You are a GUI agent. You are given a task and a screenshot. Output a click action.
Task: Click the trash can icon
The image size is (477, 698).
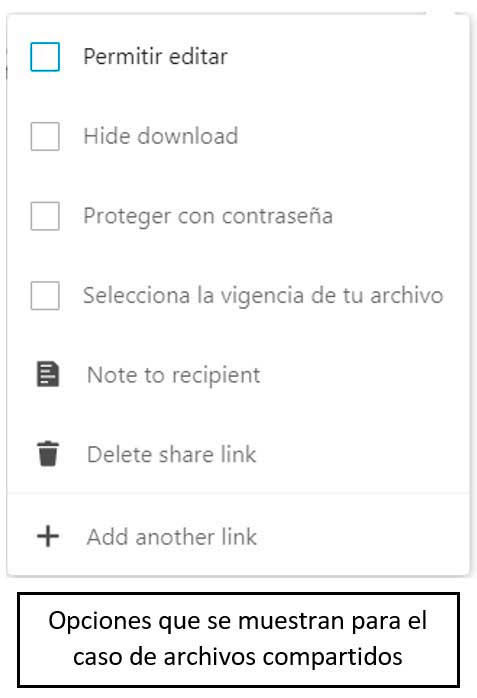pos(48,454)
